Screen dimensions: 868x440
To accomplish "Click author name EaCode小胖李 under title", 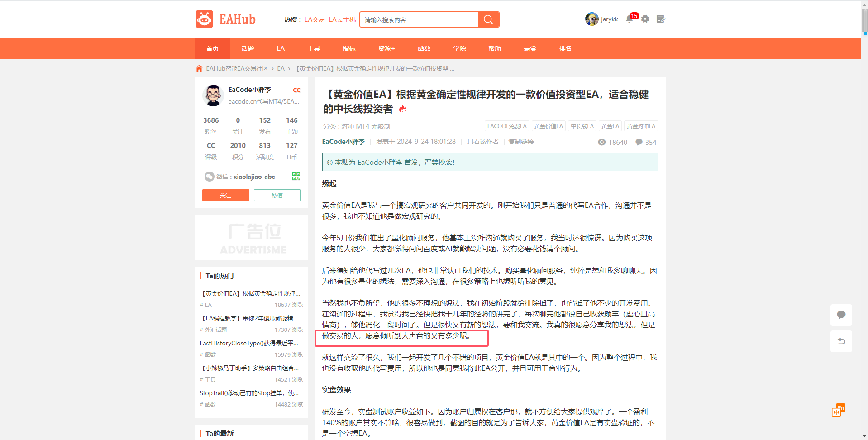I will coord(343,142).
